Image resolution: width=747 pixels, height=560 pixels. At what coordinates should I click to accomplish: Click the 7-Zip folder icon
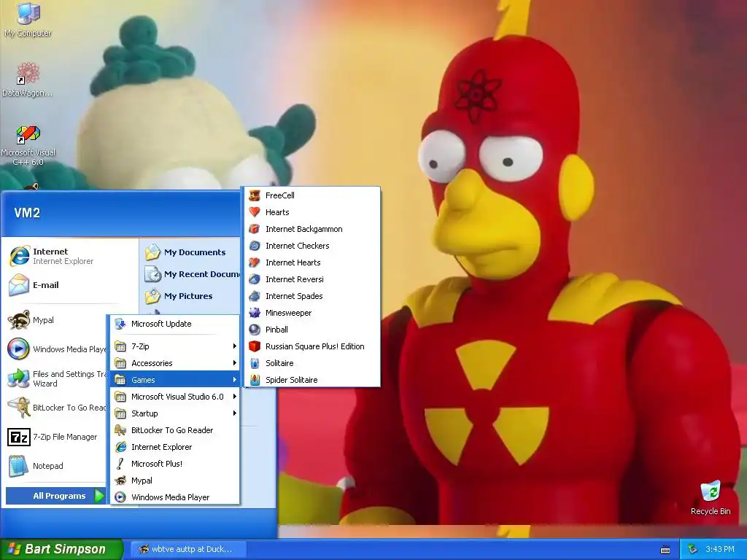pos(120,346)
